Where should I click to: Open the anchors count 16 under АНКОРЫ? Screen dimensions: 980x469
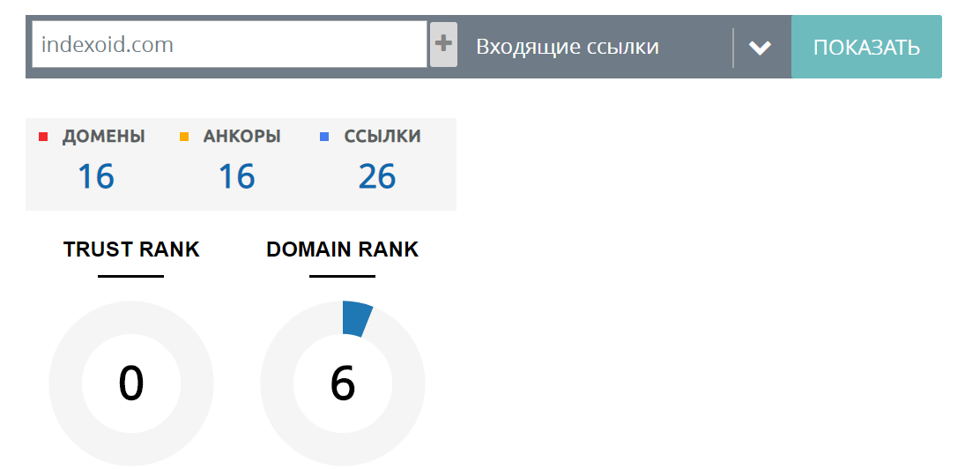236,176
